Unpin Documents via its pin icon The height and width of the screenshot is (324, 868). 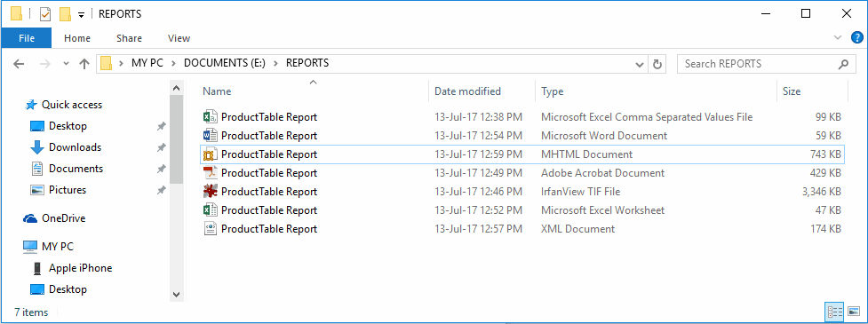[161, 169]
